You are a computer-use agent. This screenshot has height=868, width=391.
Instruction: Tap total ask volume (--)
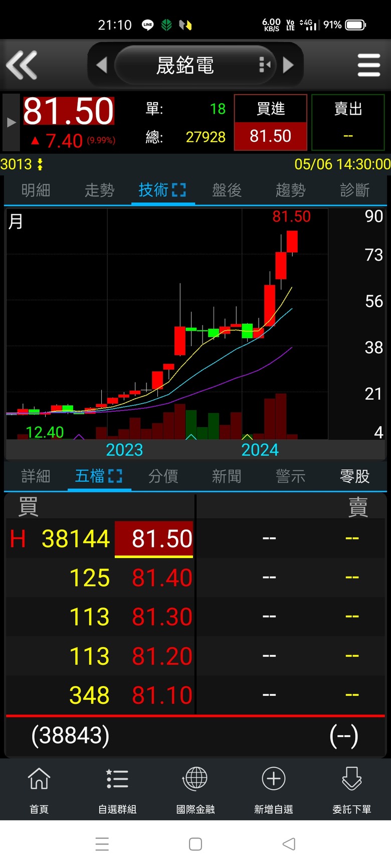coord(344,735)
